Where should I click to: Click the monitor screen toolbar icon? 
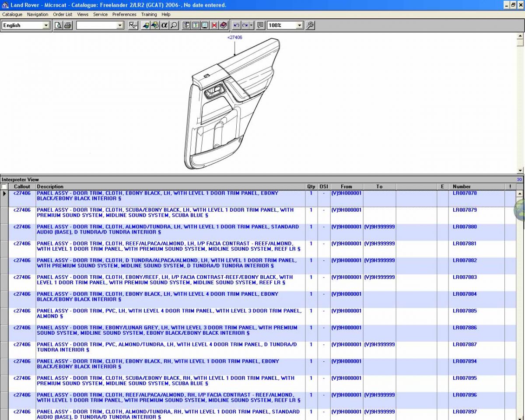(205, 25)
